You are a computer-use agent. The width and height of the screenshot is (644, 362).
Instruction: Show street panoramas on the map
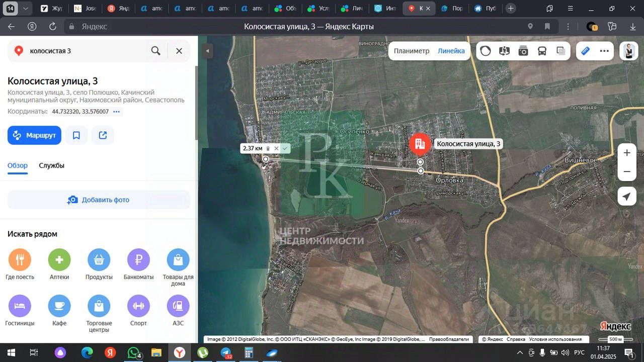[504, 51]
